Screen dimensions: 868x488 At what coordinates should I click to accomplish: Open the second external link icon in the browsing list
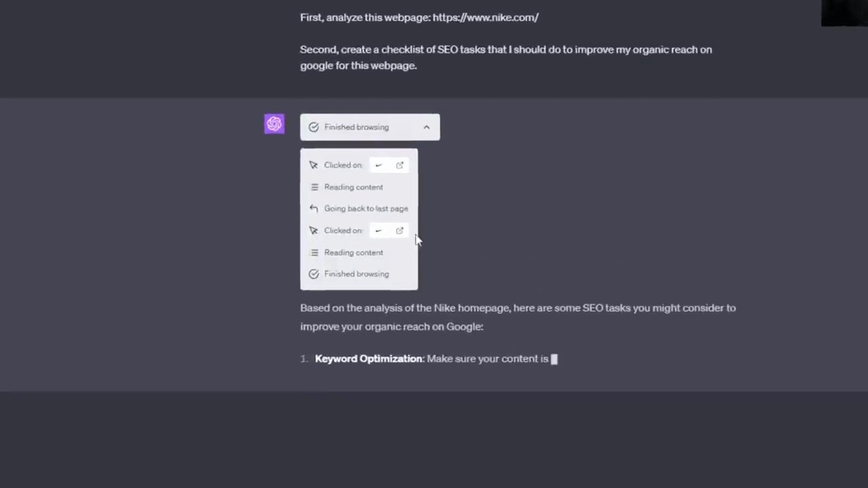pyautogui.click(x=399, y=230)
